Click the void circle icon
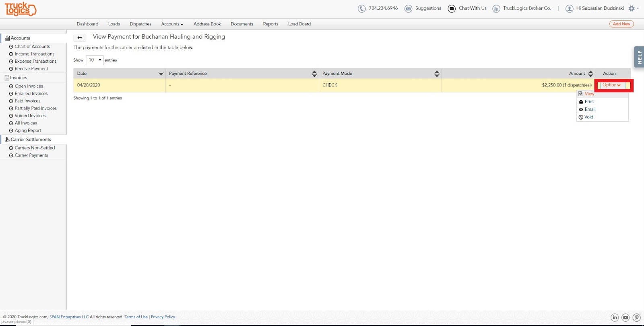This screenshot has width=644, height=326. pyautogui.click(x=581, y=117)
